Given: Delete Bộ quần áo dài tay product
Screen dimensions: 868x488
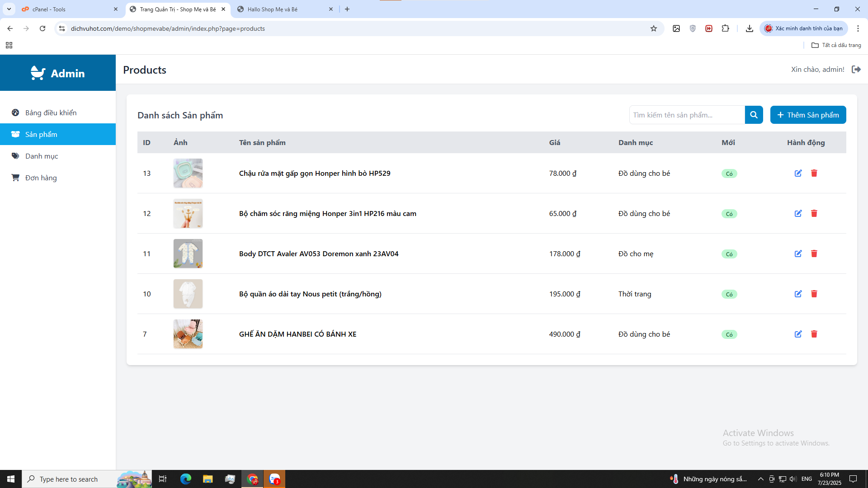Looking at the screenshot, I should click(x=814, y=294).
